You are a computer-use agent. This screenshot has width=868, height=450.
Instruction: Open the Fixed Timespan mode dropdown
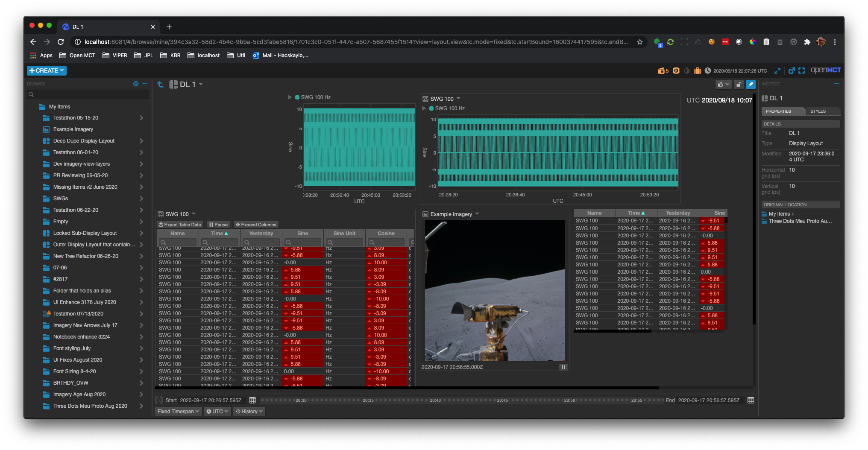point(178,412)
